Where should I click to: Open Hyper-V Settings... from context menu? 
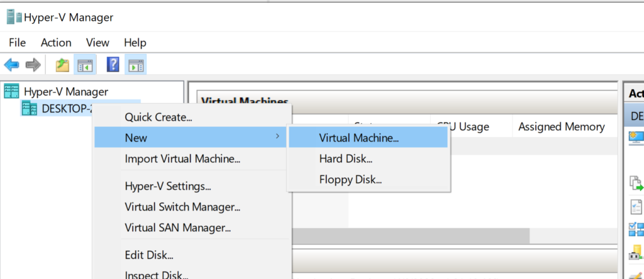click(x=191, y=186)
